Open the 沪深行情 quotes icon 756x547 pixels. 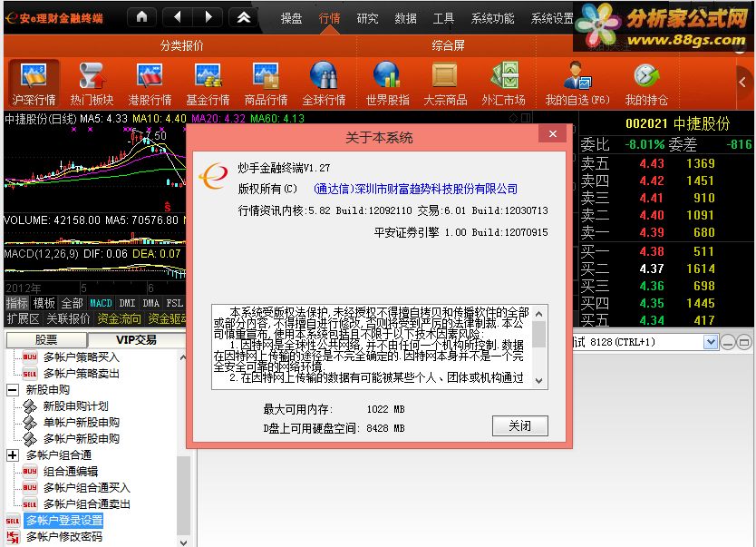(34, 83)
